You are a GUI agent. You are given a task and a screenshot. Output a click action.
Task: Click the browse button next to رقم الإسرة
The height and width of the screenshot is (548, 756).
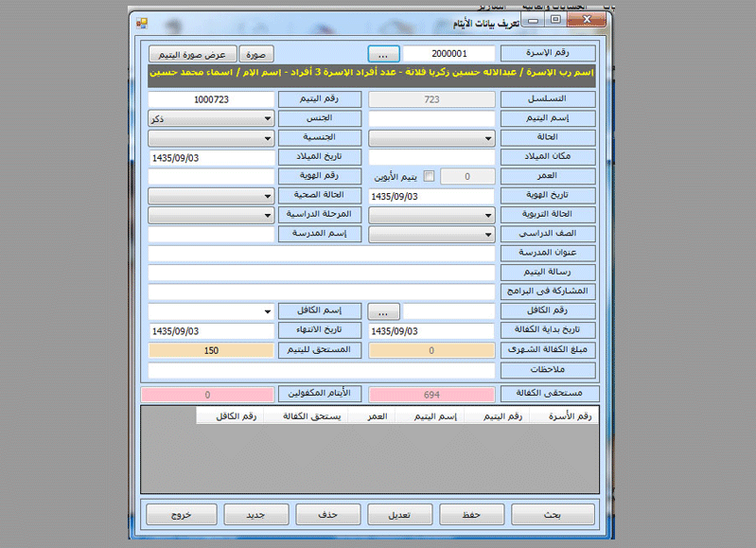(384, 54)
